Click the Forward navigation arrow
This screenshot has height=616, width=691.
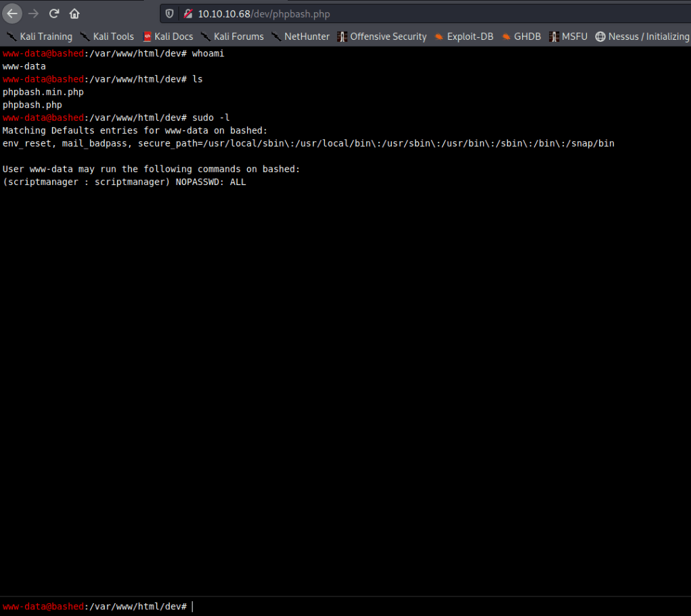[x=33, y=14]
